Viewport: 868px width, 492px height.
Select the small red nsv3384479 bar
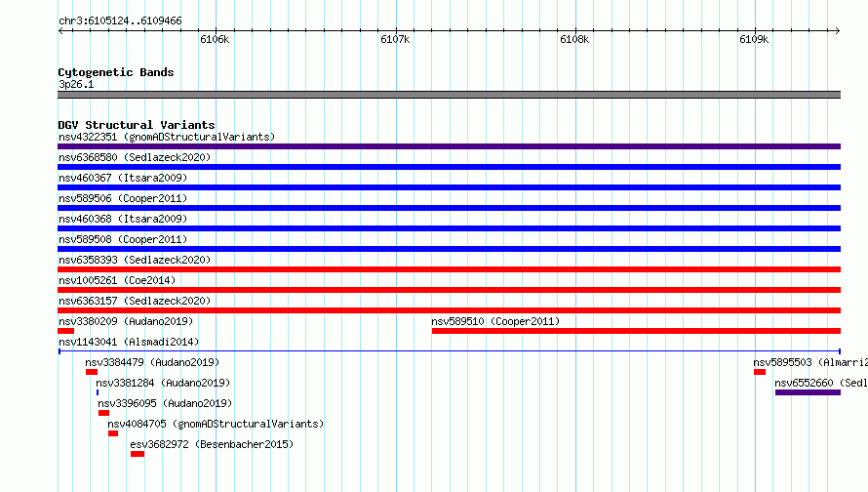(x=92, y=372)
